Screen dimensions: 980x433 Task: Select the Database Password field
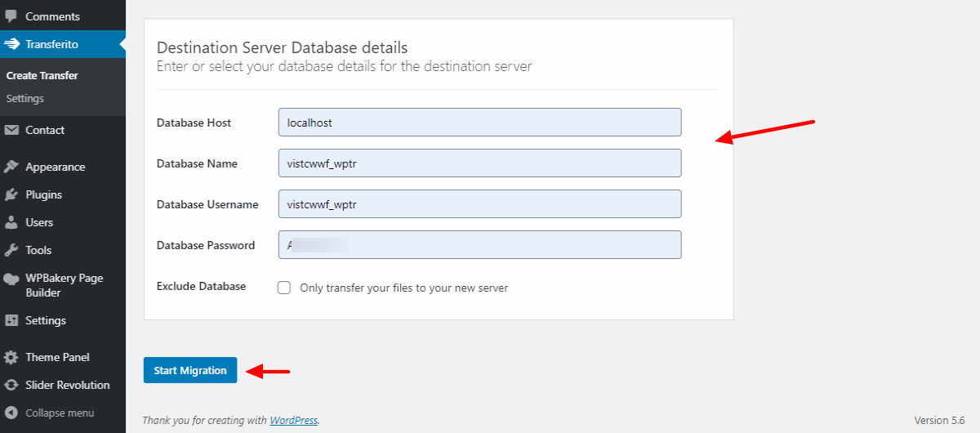point(479,245)
